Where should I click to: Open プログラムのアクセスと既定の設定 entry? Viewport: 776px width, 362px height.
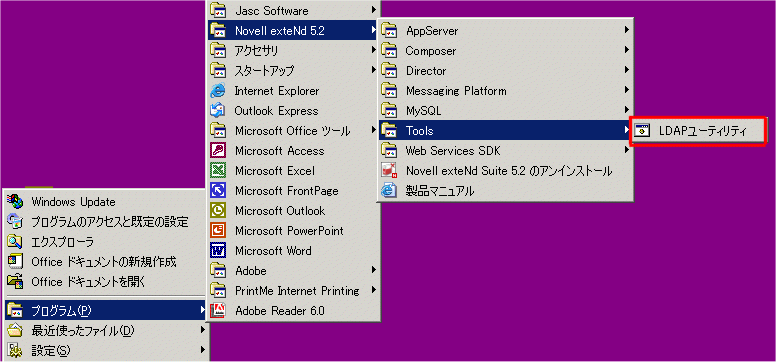[106, 221]
